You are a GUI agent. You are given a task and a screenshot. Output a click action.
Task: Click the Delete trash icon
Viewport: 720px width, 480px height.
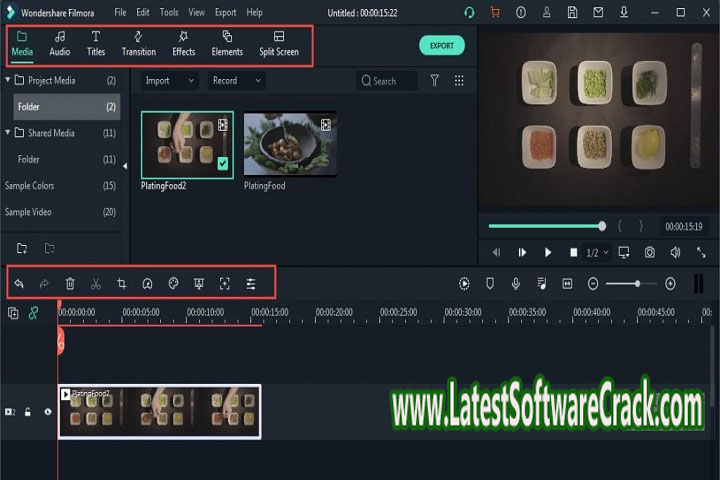click(70, 284)
